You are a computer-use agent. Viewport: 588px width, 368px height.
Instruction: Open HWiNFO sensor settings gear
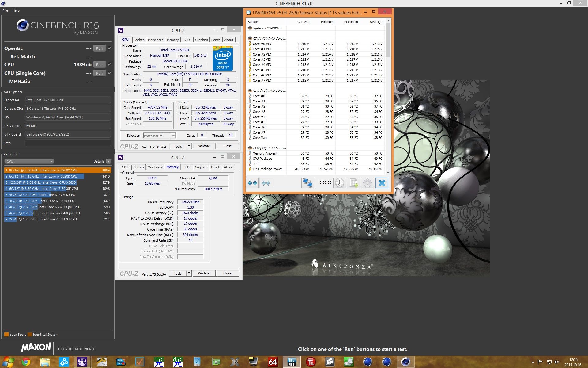[x=367, y=183]
